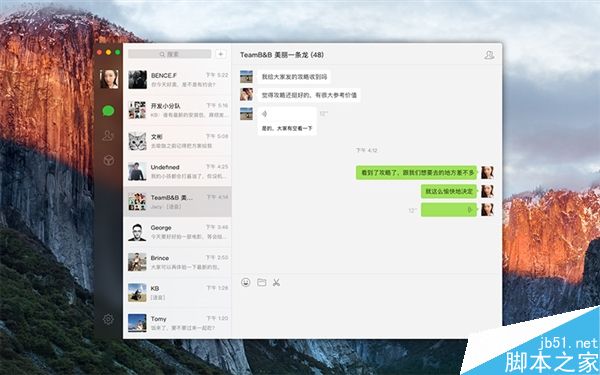
Task: Open the KB conversation
Action: [178, 293]
